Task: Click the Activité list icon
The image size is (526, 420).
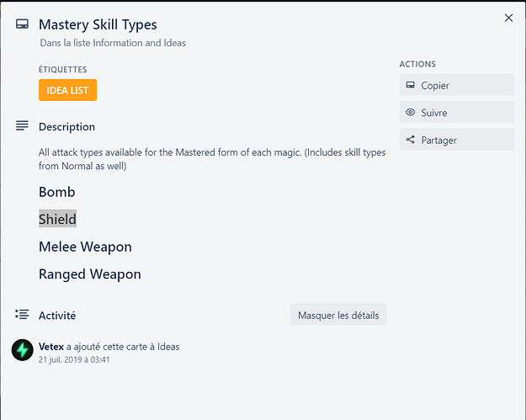Action: (22, 315)
